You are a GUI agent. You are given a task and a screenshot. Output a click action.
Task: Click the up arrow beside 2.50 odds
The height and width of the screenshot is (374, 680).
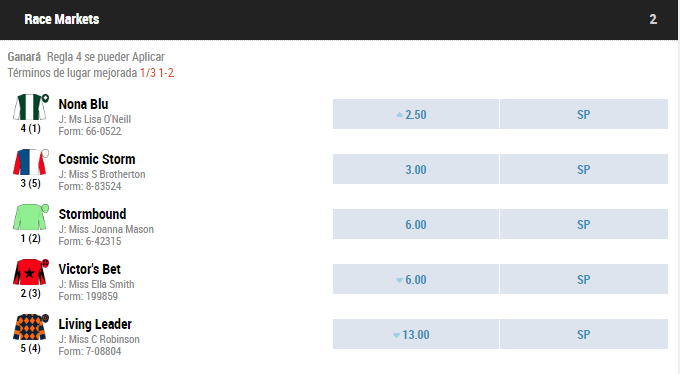(399, 115)
